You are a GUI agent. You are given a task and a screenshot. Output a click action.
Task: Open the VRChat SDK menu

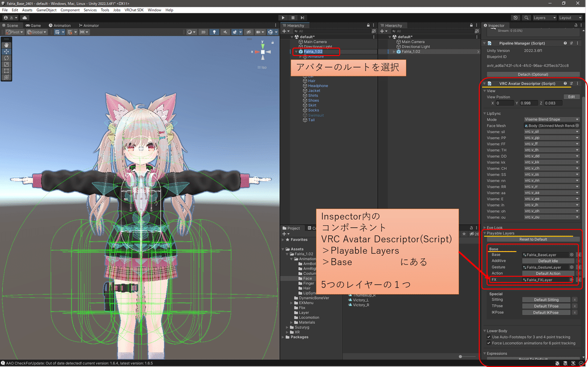pos(135,10)
